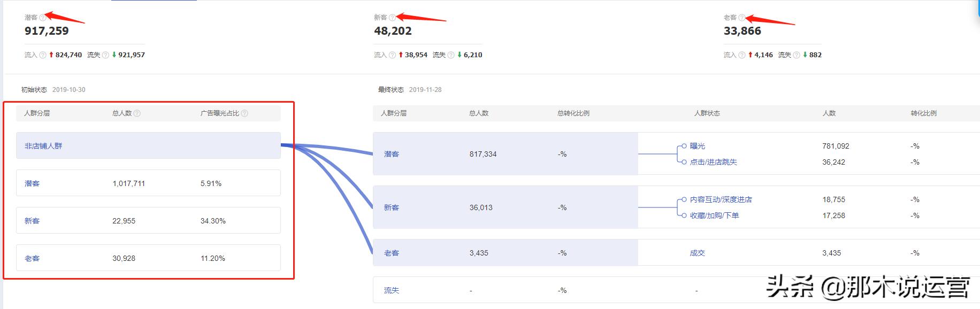Click the 11.20% ad exposure value
This screenshot has height=309, width=980.
(213, 258)
